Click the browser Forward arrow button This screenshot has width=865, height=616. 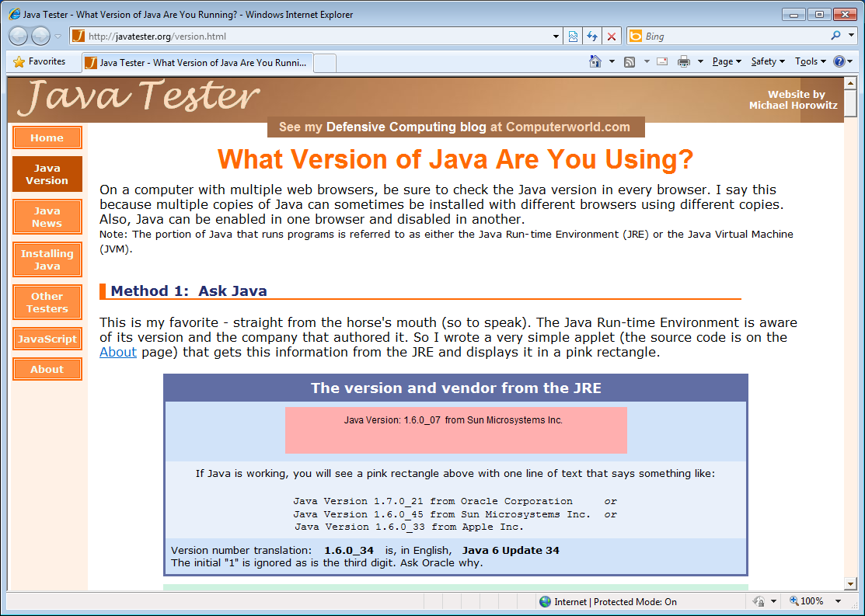pyautogui.click(x=40, y=36)
